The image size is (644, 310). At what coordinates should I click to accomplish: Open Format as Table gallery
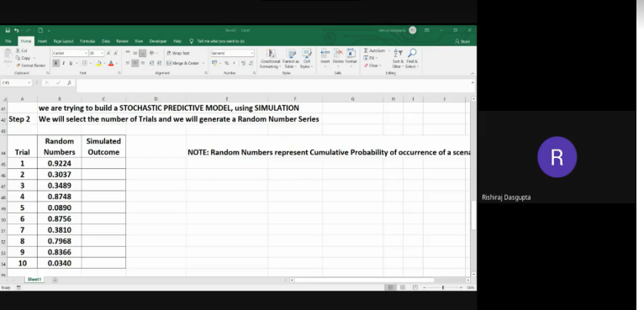pyautogui.click(x=291, y=59)
